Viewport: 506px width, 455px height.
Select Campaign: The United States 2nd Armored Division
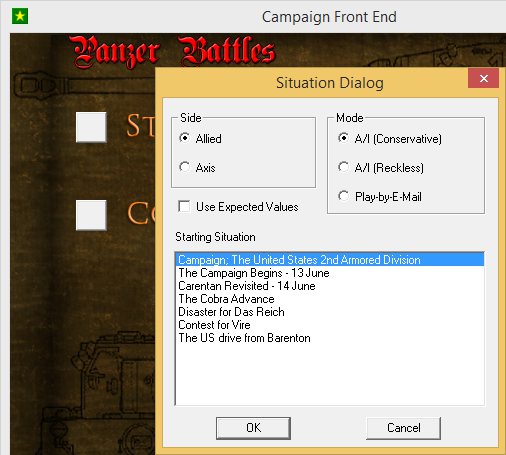pos(330,260)
